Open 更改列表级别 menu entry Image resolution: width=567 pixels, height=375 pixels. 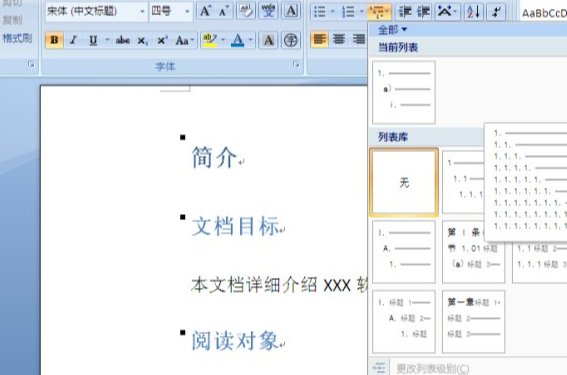pos(432,368)
